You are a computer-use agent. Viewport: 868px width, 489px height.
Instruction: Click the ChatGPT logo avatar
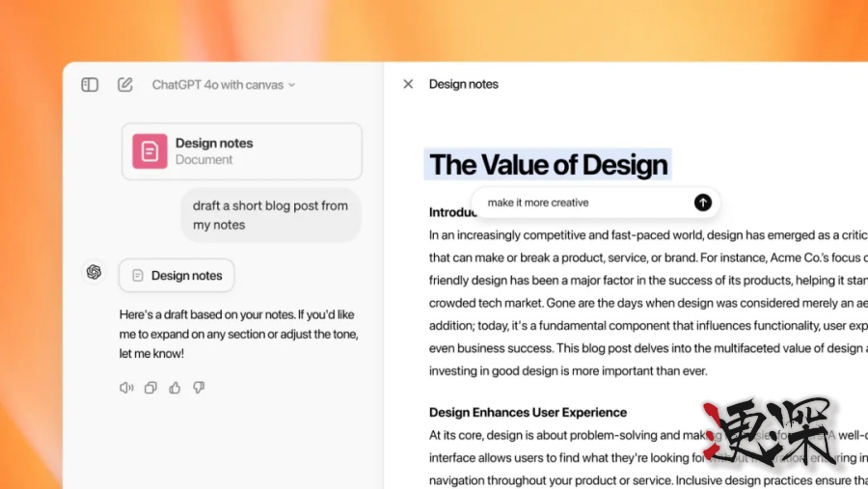pos(95,272)
